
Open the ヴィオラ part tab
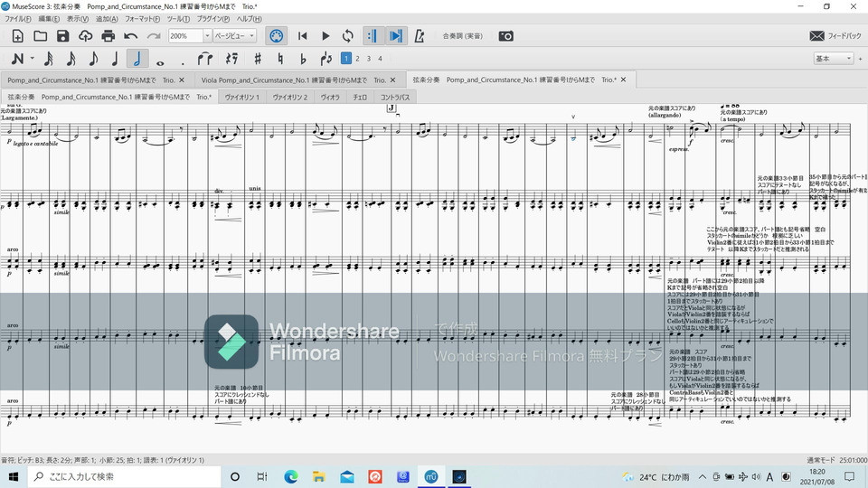point(330,98)
